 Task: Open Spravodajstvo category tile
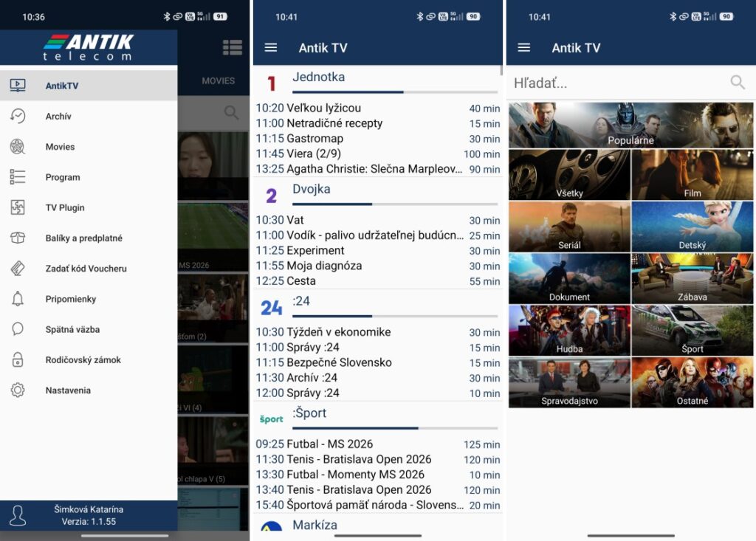(x=569, y=382)
